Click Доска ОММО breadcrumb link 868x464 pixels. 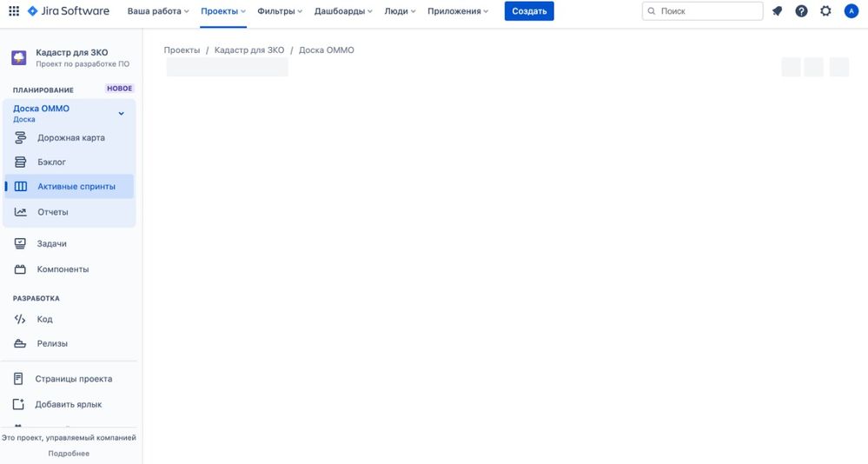327,50
